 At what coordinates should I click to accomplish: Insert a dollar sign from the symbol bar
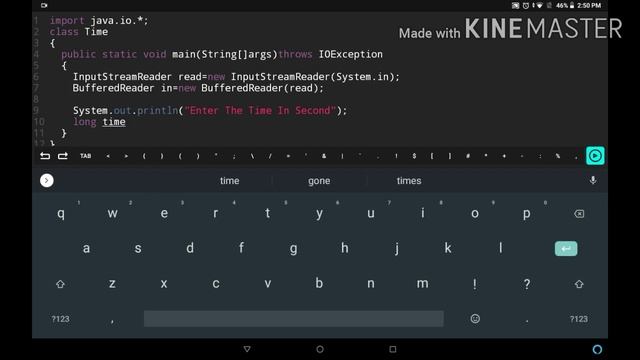[414, 156]
